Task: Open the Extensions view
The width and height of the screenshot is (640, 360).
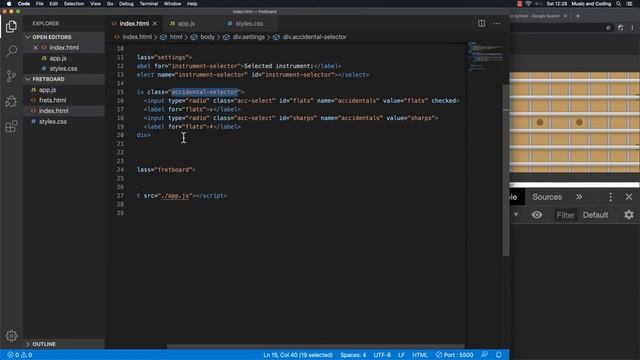Action: coord(11,126)
